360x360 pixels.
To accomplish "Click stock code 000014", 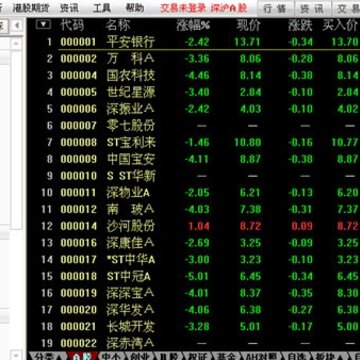I will point(78,226).
